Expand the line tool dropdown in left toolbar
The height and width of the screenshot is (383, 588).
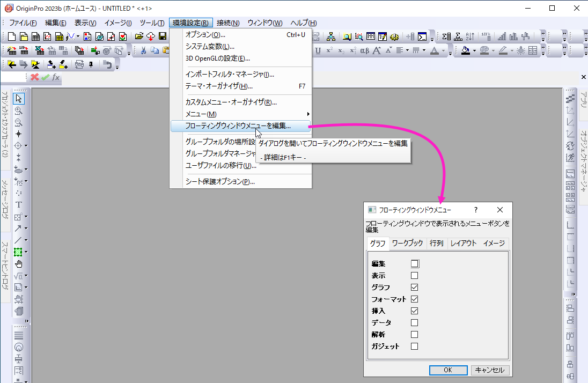(26, 240)
